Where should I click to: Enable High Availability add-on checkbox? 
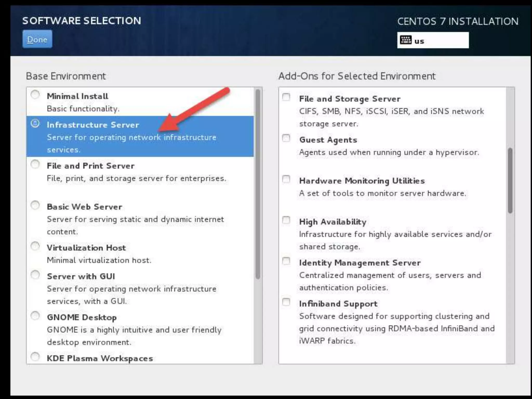click(x=286, y=220)
